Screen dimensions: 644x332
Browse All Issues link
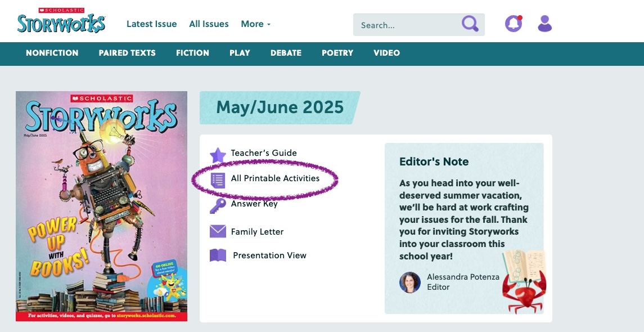click(x=209, y=24)
